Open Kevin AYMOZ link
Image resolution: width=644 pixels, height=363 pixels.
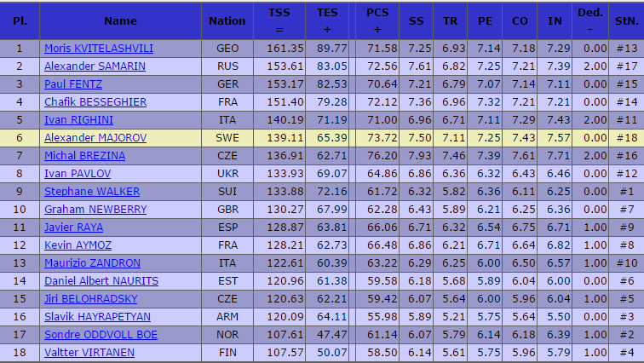click(78, 245)
